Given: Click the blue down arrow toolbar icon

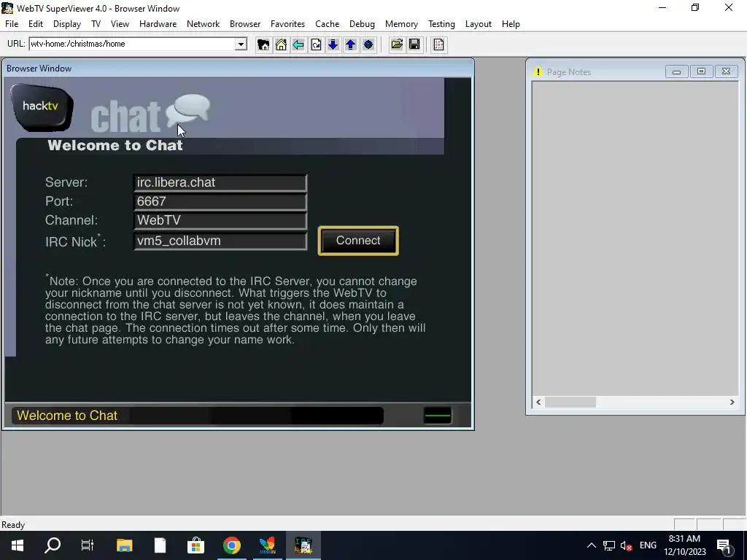Looking at the screenshot, I should coord(333,44).
